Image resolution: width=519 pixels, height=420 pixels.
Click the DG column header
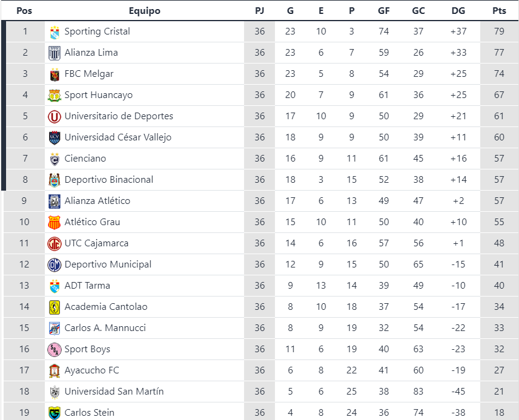(x=458, y=11)
